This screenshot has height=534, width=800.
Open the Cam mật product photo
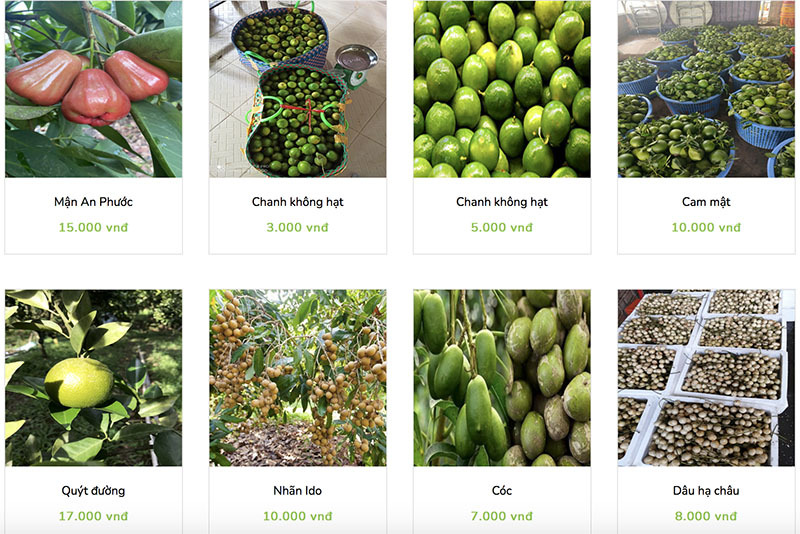pyautogui.click(x=706, y=89)
